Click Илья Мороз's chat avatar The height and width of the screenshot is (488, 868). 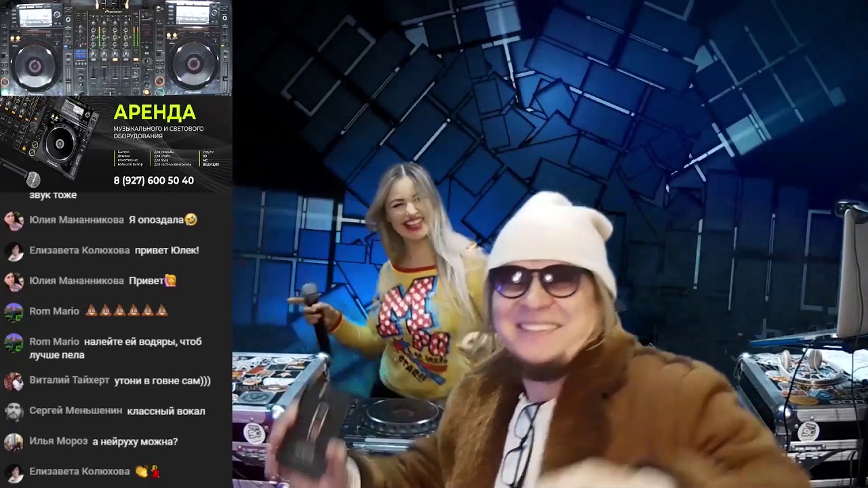coord(14,442)
